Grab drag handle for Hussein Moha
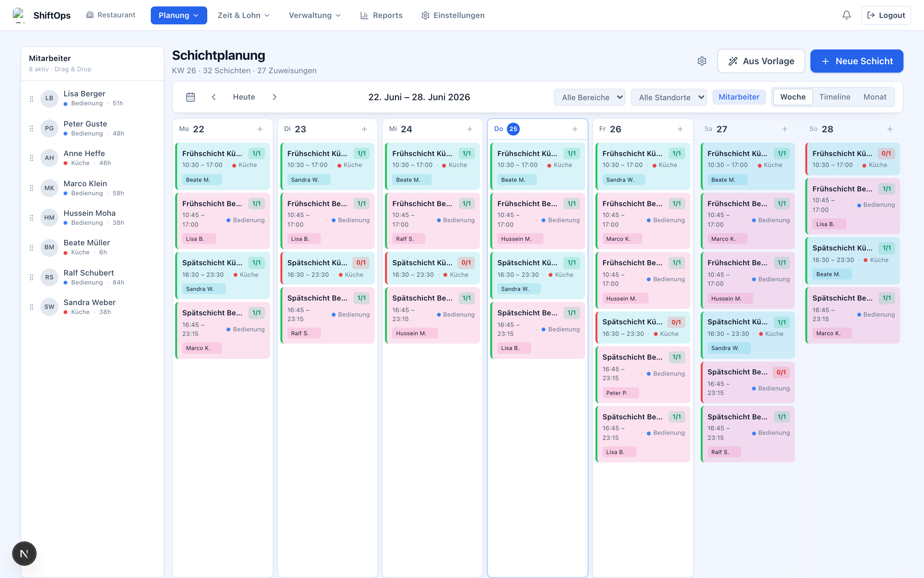This screenshot has height=578, width=924. [x=31, y=217]
